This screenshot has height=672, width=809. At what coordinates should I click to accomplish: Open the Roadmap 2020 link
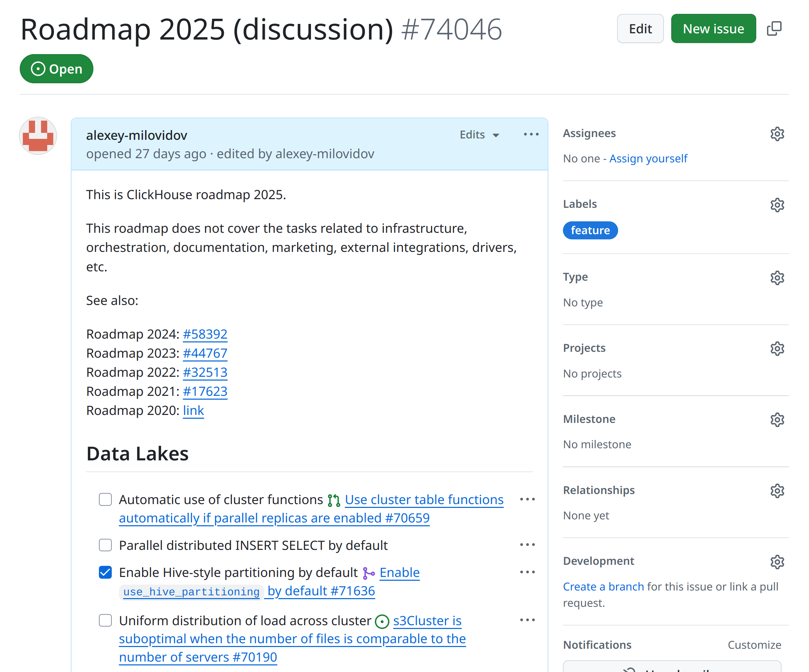pos(193,410)
